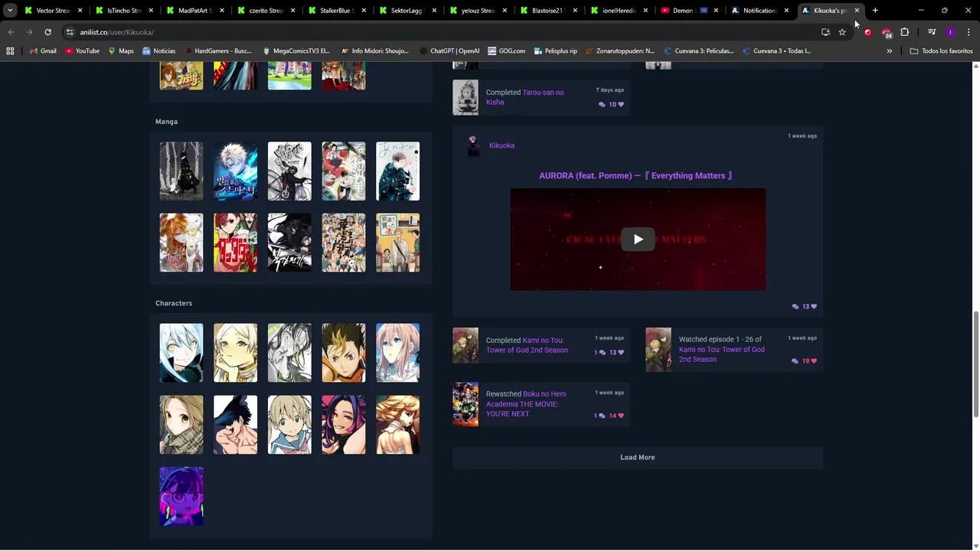Click the "Characters" section heading
Image resolution: width=980 pixels, height=551 pixels.
click(x=174, y=304)
